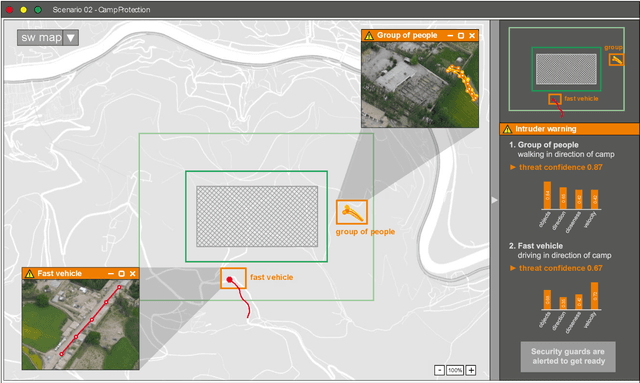
Task: Open the Group of people aerial video thumbnail
Action: pos(420,85)
